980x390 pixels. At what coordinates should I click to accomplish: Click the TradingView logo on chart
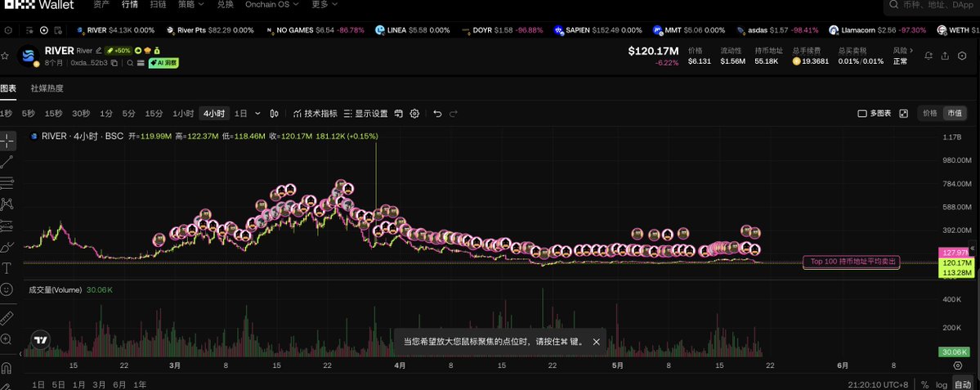coord(41,340)
